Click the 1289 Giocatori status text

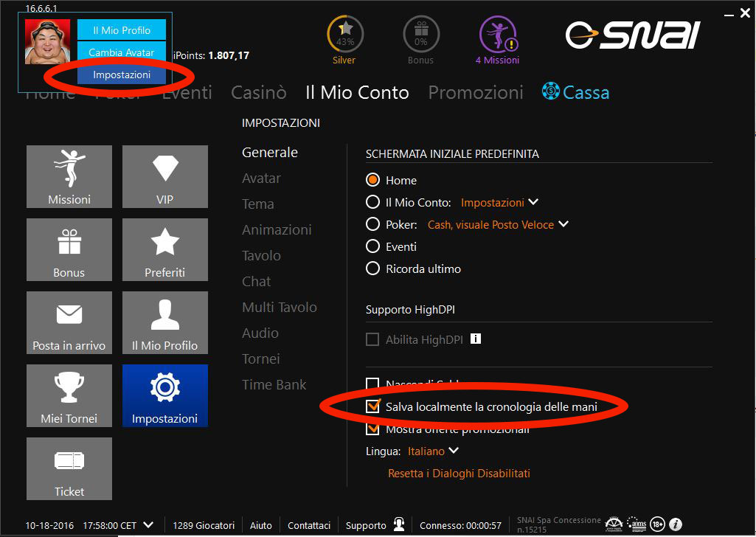(204, 525)
